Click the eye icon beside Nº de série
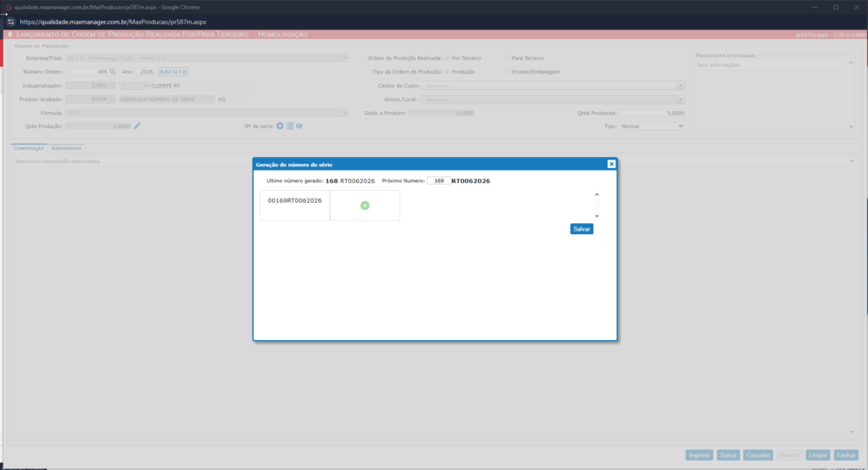This screenshot has width=868, height=470. click(x=299, y=126)
